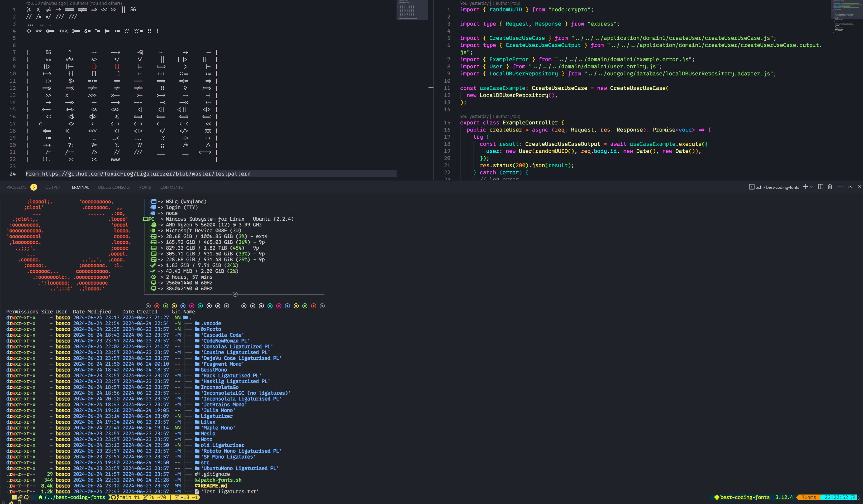Maximize panel size with the chevron
The height and width of the screenshot is (504, 863).
[x=850, y=187]
